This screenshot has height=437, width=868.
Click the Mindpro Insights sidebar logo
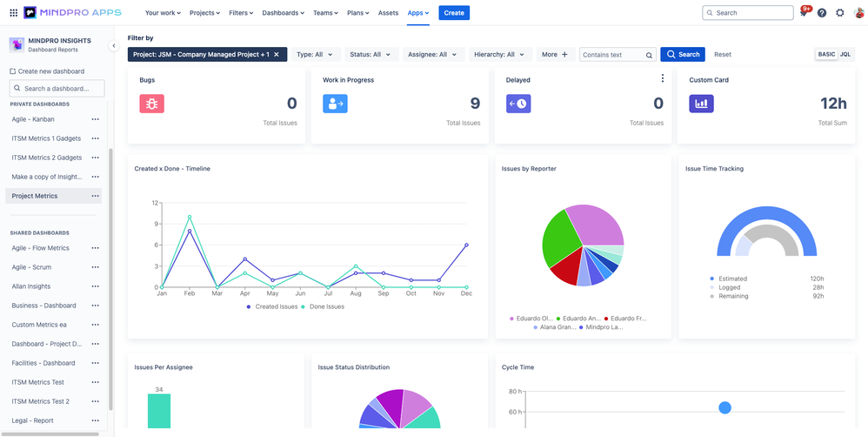point(17,45)
